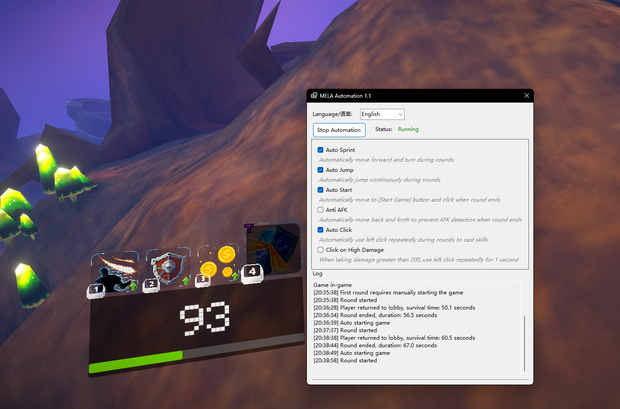620x409 pixels.
Task: Turn on Click on High Damage
Action: click(320, 250)
